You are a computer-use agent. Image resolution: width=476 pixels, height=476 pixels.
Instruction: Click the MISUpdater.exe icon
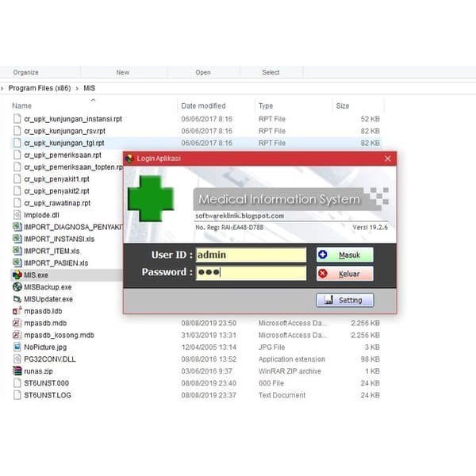coord(17,299)
